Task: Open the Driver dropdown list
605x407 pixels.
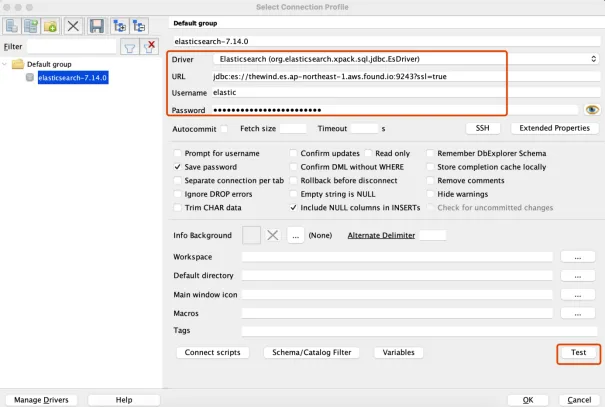Action: coord(406,59)
